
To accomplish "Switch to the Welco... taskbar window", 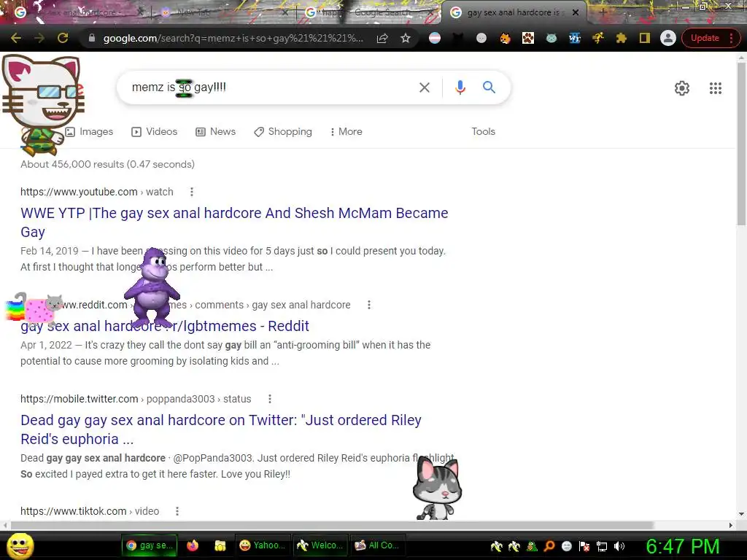I will (x=321, y=545).
